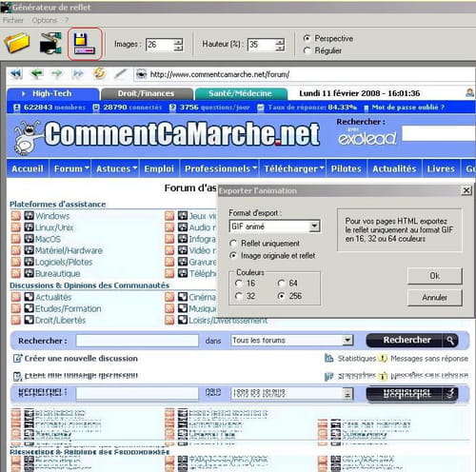The height and width of the screenshot is (472, 476).
Task: Click the floppy disk export animation icon
Action: pos(85,44)
